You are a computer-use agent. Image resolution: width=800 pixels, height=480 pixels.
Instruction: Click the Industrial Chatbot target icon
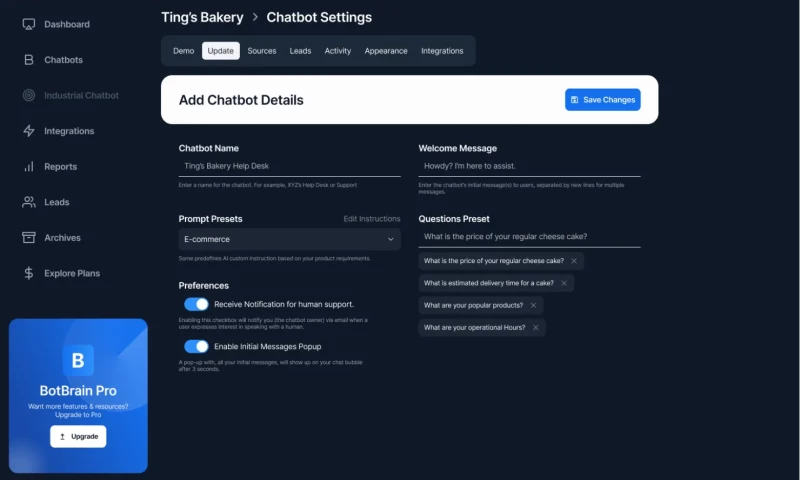tap(29, 96)
